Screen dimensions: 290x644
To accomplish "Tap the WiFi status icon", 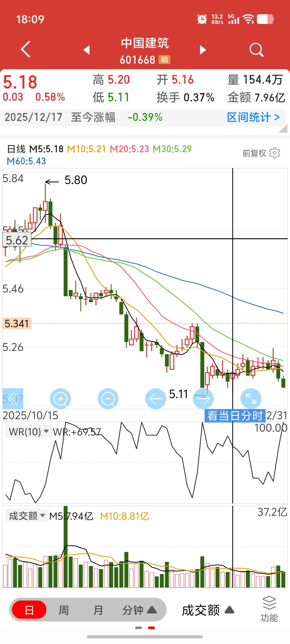I will [249, 19].
